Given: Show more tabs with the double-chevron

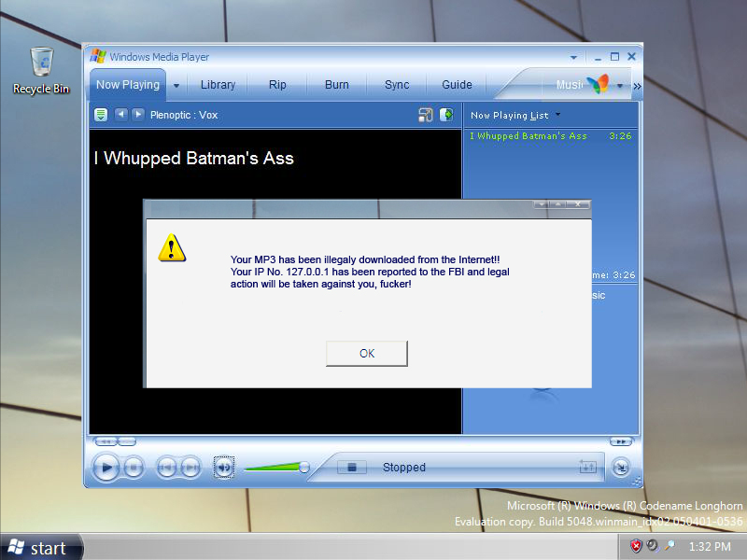Looking at the screenshot, I should tap(637, 86).
